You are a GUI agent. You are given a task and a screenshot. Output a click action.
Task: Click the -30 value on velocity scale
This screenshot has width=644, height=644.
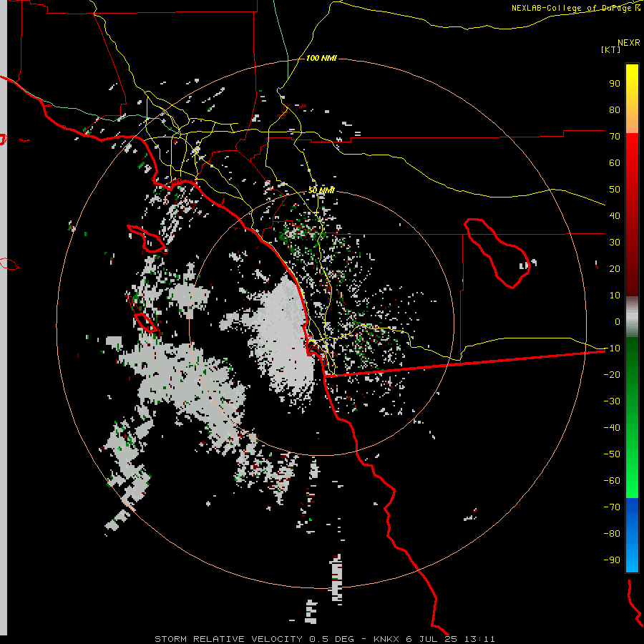tap(612, 401)
